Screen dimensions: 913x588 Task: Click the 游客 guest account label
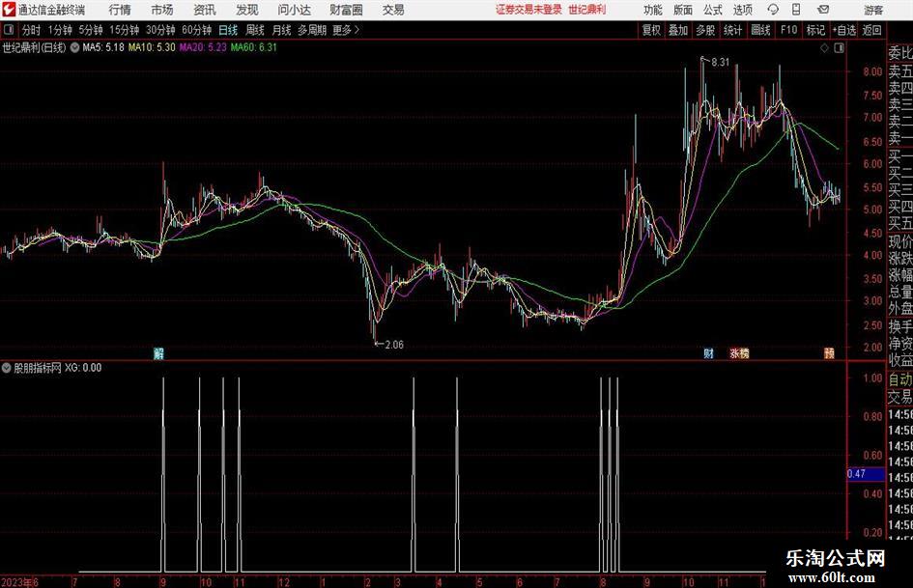pyautogui.click(x=873, y=10)
